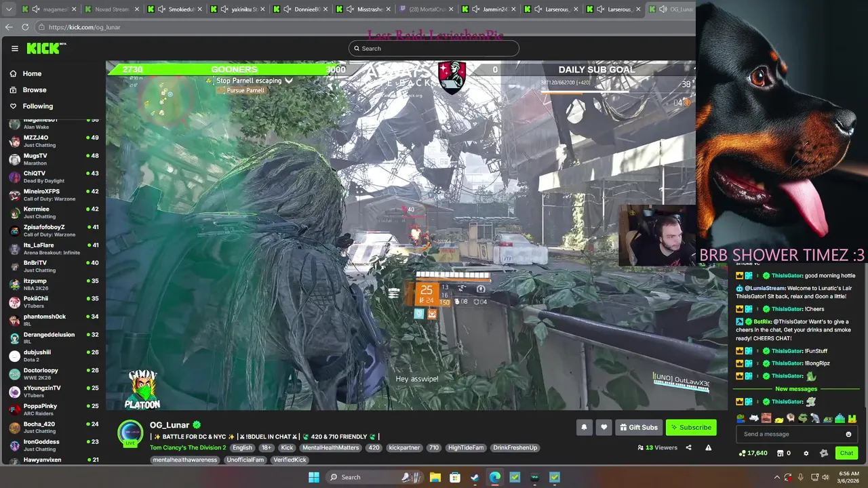Report stream with warning triangle icon
This screenshot has height=488, width=868.
(709, 447)
